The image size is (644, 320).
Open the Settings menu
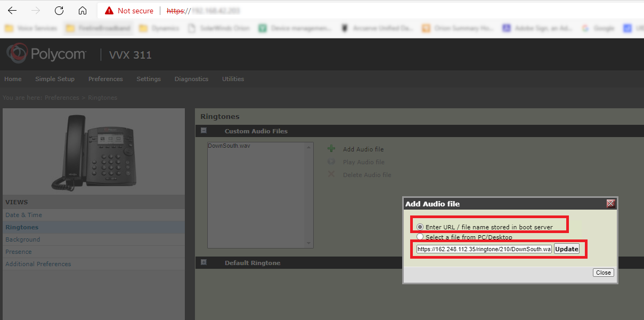(x=149, y=79)
